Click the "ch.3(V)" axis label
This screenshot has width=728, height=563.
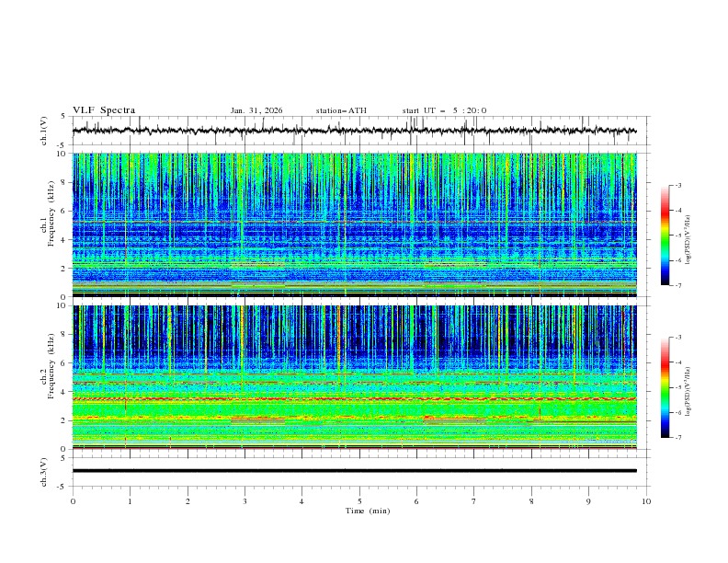[44, 472]
